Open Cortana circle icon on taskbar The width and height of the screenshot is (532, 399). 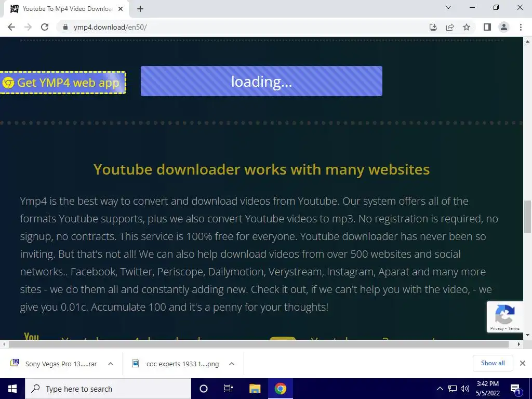(204, 389)
